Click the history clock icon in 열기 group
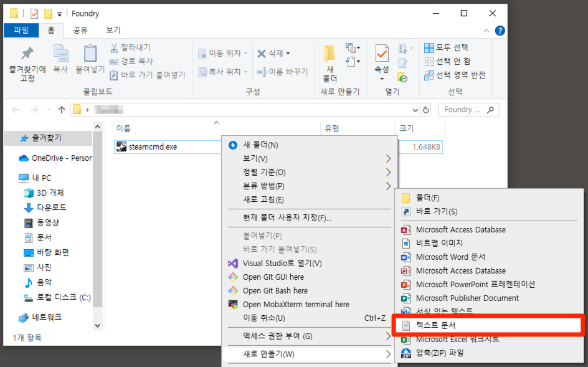 (402, 78)
